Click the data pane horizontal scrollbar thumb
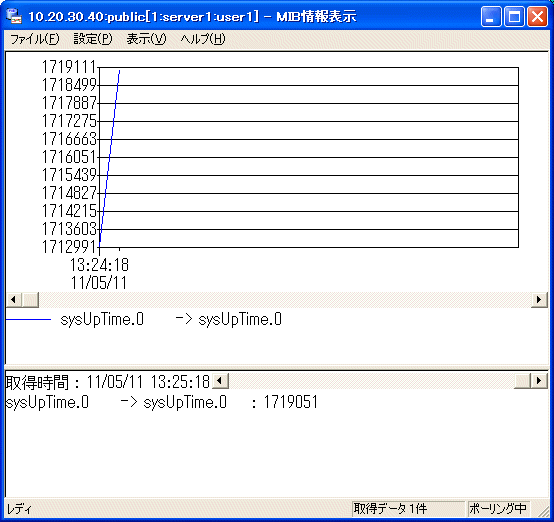 pos(522,381)
